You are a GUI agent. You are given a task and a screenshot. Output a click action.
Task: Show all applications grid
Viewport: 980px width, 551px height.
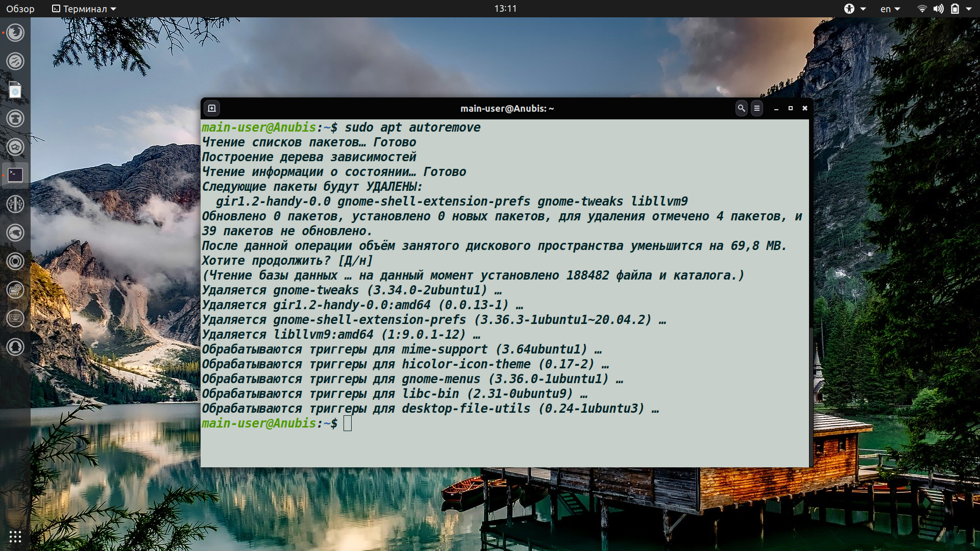15,537
